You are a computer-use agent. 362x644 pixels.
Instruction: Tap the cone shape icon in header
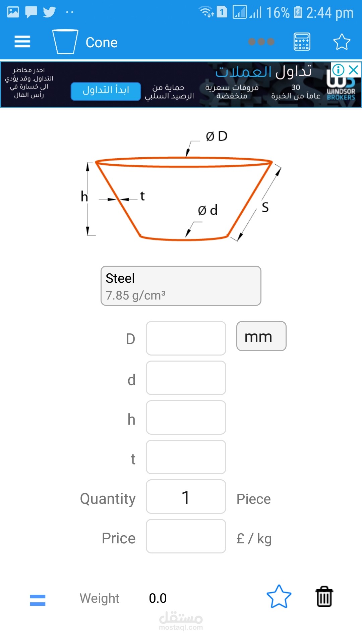pyautogui.click(x=65, y=42)
